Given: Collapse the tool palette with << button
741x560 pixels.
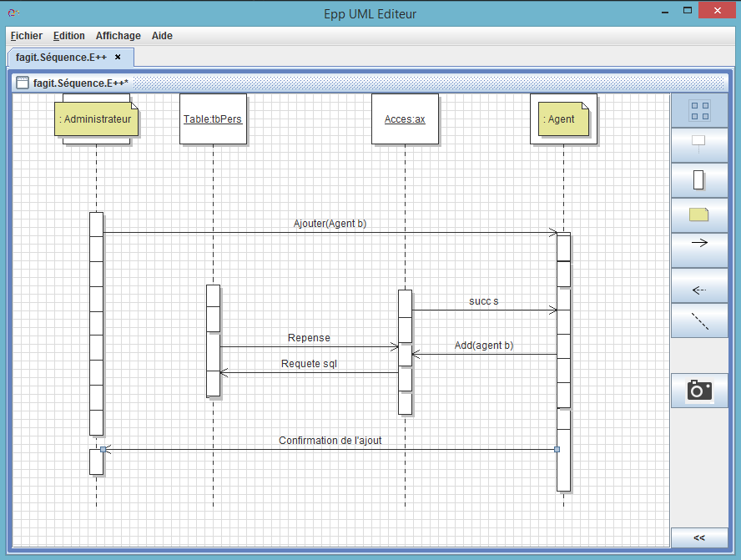Looking at the screenshot, I should [x=699, y=537].
